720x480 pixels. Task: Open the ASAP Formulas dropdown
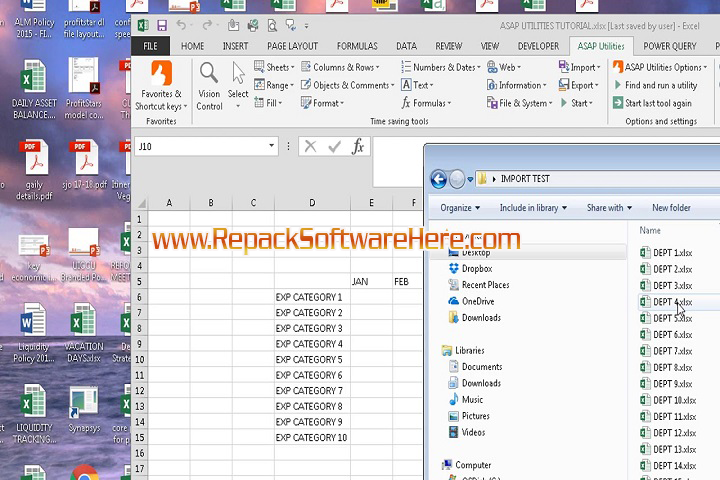(x=427, y=103)
